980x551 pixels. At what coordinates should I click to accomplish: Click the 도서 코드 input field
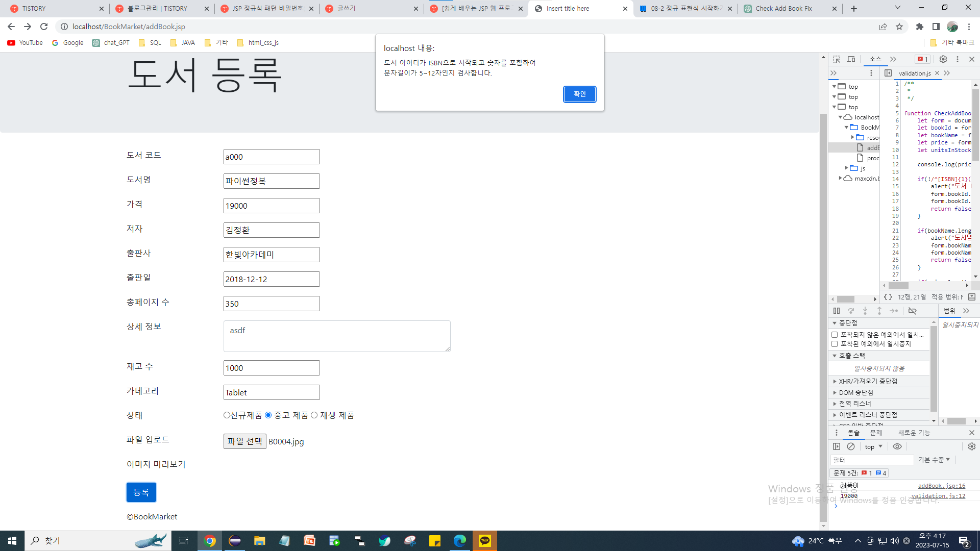[x=272, y=157]
